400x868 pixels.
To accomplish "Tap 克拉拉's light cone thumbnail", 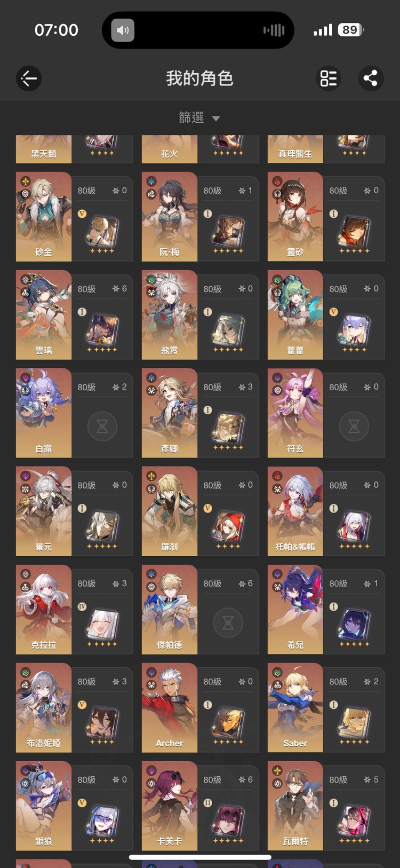I will [x=102, y=624].
